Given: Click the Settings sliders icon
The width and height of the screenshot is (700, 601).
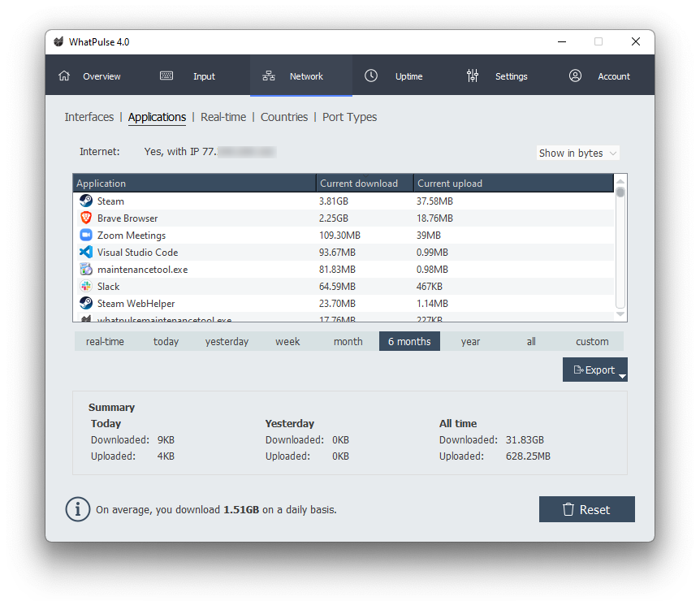Looking at the screenshot, I should [473, 75].
